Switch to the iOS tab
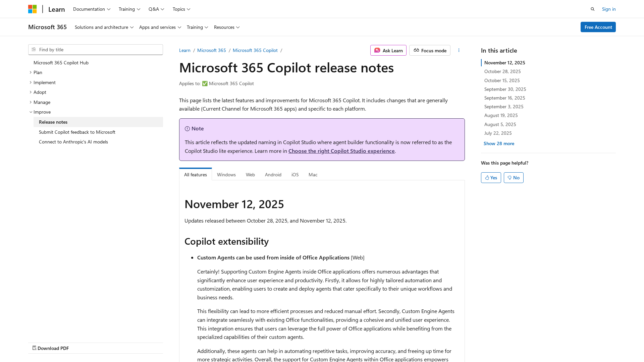Screen dimensions: 644x362 pyautogui.click(x=295, y=175)
